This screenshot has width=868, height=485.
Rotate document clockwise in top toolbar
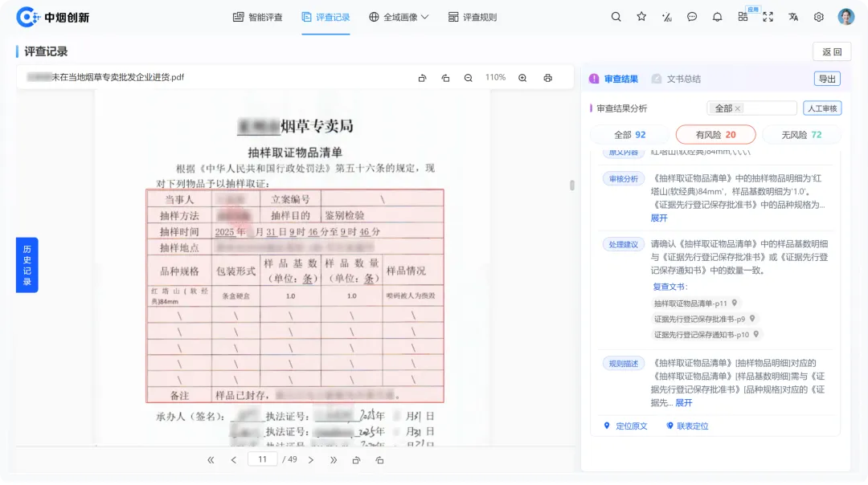[x=445, y=78]
